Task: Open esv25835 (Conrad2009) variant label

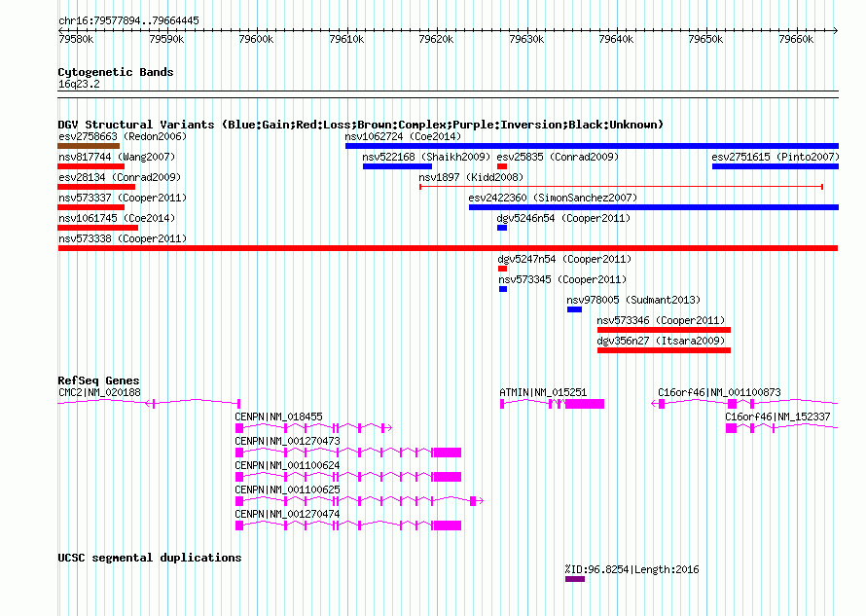Action: [x=558, y=157]
